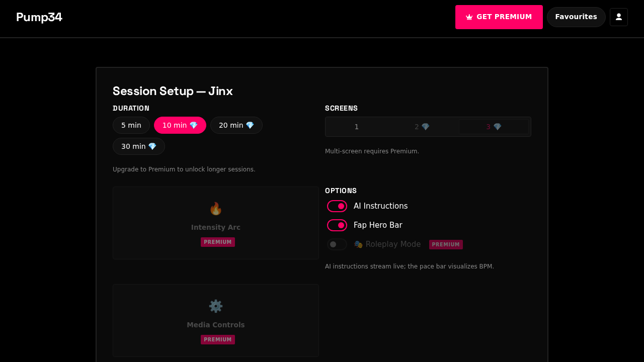The image size is (644, 362).
Task: Click the 'Fap Hero Bar' label text
Action: pyautogui.click(x=378, y=225)
